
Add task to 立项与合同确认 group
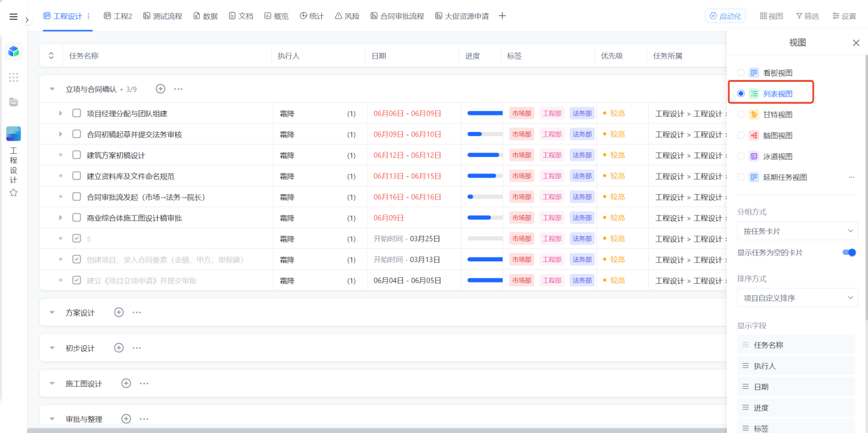160,88
